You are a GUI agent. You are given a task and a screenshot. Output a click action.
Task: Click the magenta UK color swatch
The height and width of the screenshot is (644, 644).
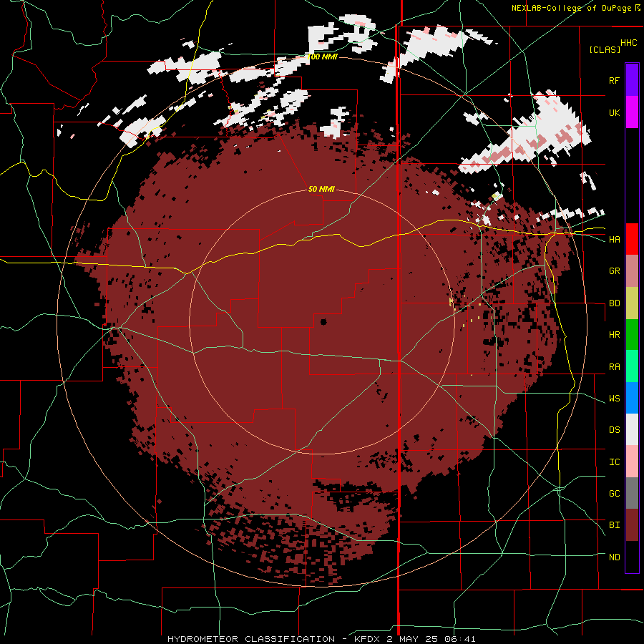[632, 112]
